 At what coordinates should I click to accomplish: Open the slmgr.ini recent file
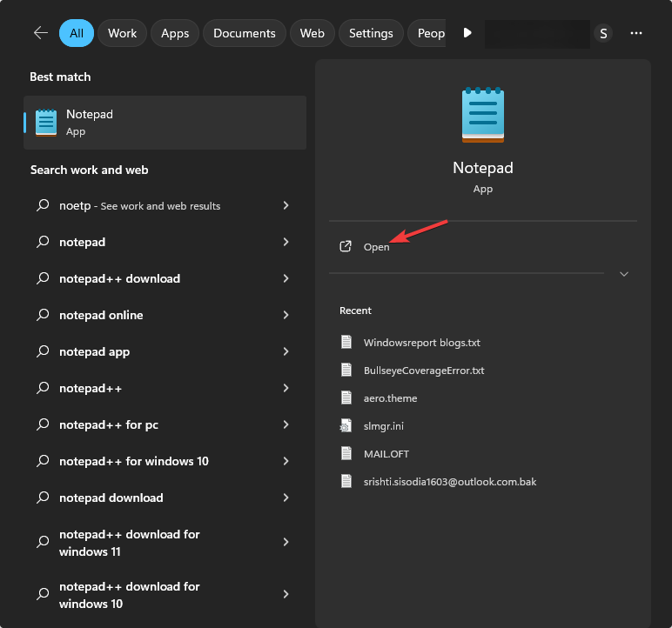[383, 426]
